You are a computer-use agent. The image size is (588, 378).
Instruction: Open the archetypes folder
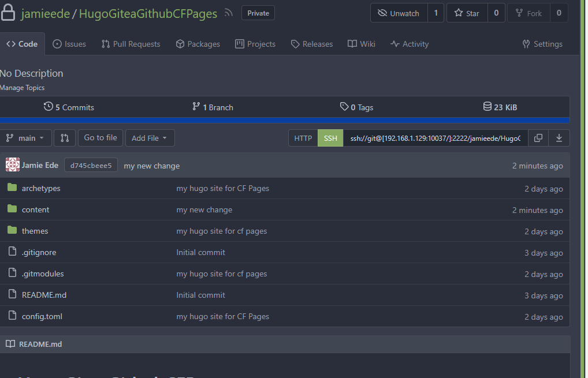[x=41, y=188]
